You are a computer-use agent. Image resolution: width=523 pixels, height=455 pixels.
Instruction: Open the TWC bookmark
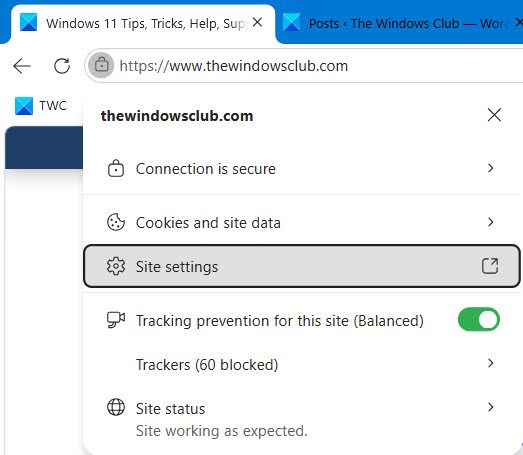(41, 106)
